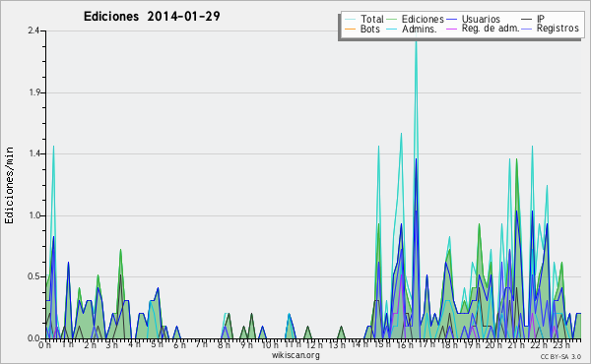Click the CC BY-SA 3.0 license text

[560, 356]
